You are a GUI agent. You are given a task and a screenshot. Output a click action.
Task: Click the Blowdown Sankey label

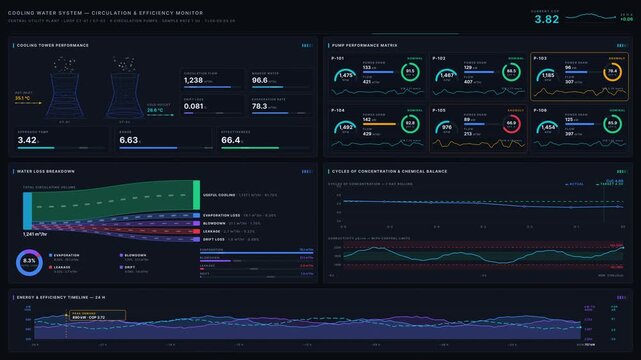click(214, 224)
